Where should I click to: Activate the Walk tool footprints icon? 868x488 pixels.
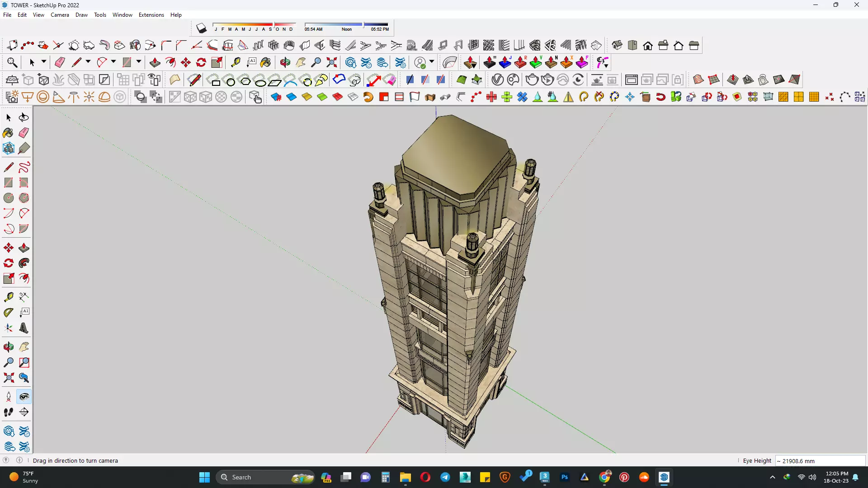point(8,412)
